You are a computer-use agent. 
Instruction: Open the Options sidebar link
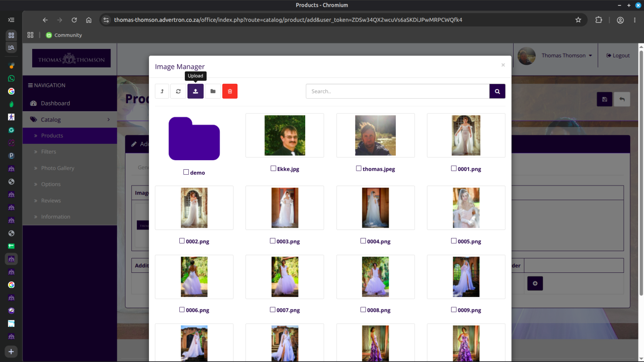click(70, 184)
